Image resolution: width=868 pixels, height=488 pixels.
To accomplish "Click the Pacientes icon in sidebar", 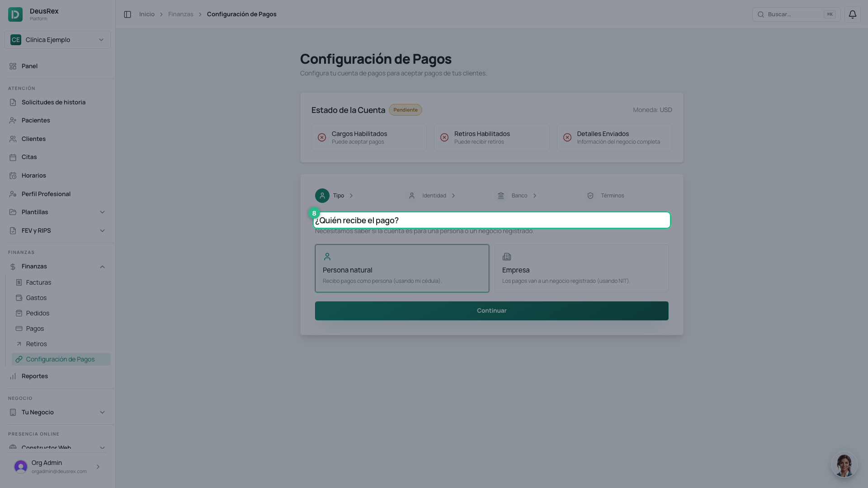I will pyautogui.click(x=13, y=121).
